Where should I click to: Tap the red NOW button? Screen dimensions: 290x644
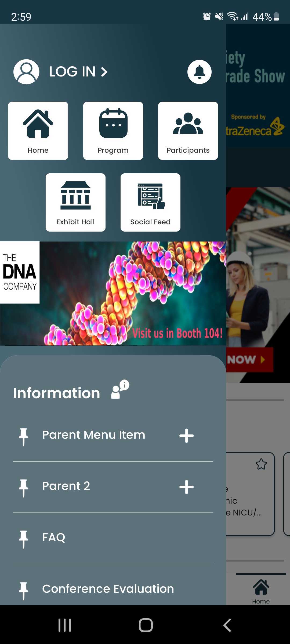coord(249,360)
